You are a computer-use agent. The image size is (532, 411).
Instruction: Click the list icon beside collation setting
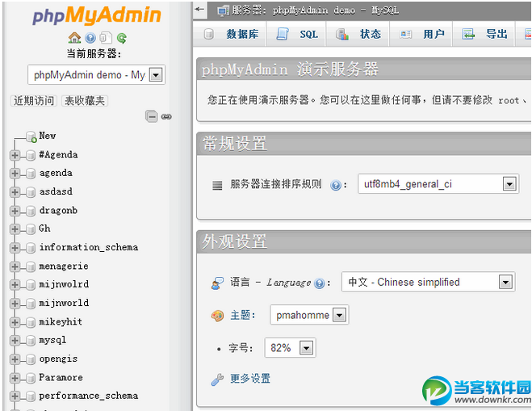[x=217, y=185]
